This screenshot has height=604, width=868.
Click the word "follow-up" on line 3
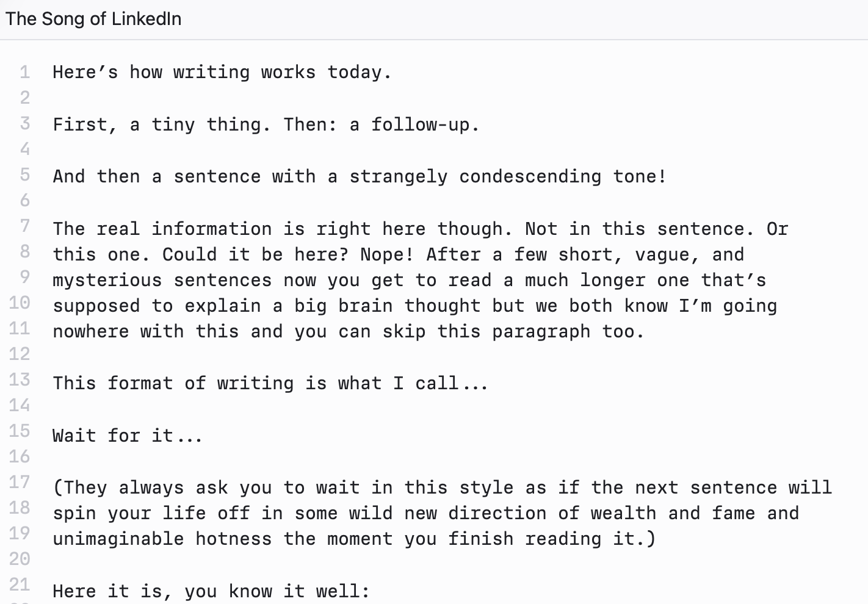tap(420, 125)
